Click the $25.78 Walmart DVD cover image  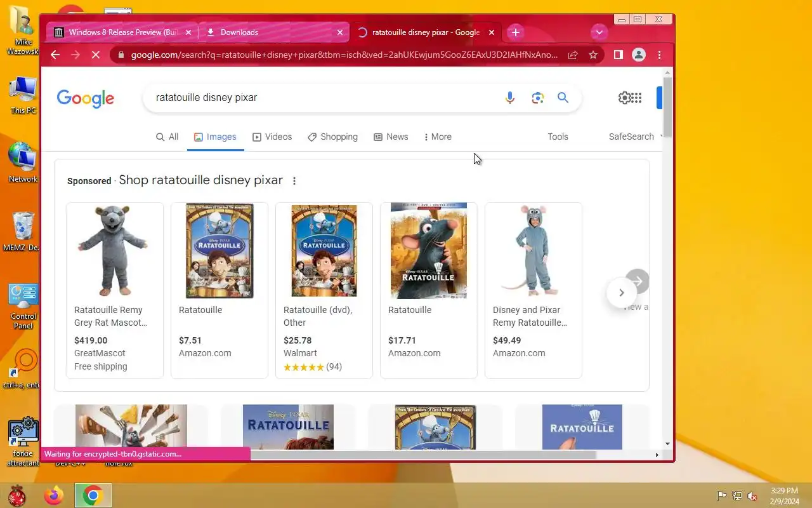[324, 251]
